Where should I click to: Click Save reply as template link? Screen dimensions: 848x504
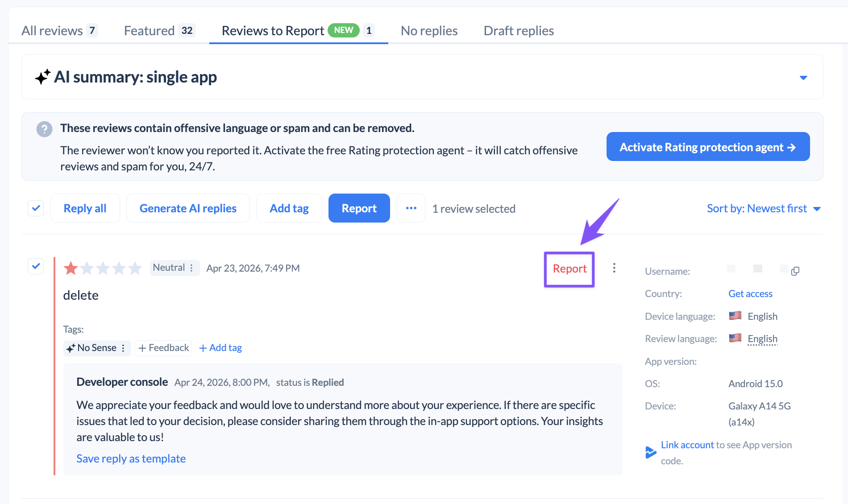[x=131, y=459]
